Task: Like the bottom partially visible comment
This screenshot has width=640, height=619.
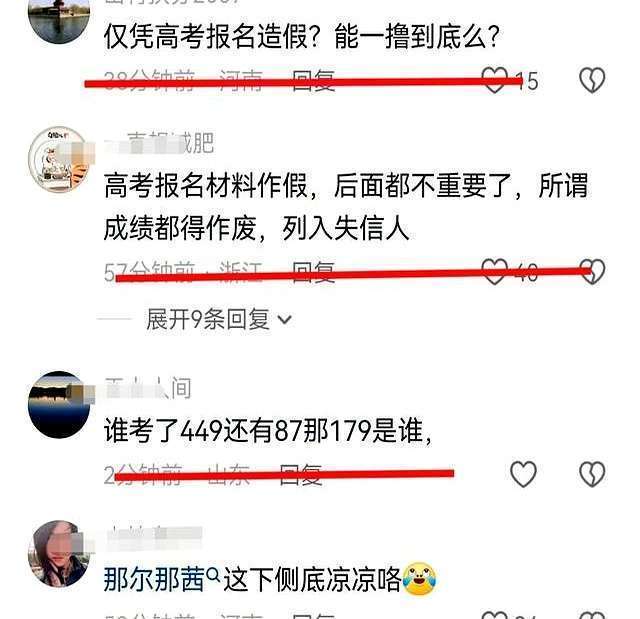Action: click(x=495, y=615)
